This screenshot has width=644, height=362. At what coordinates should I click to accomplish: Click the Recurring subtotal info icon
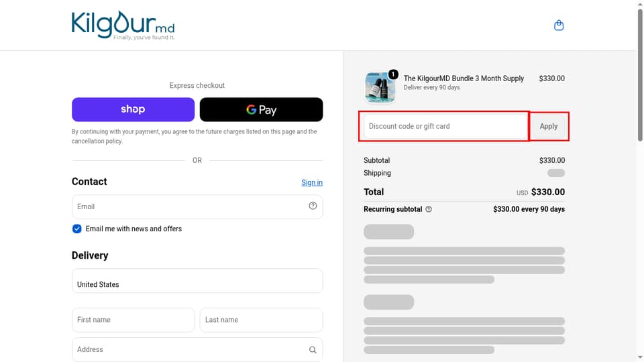(x=429, y=209)
